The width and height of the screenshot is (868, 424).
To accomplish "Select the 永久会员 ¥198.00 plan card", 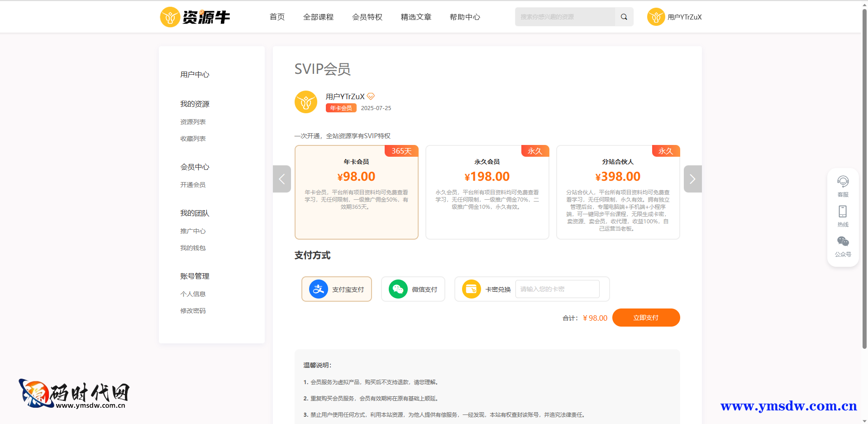I will [x=487, y=192].
